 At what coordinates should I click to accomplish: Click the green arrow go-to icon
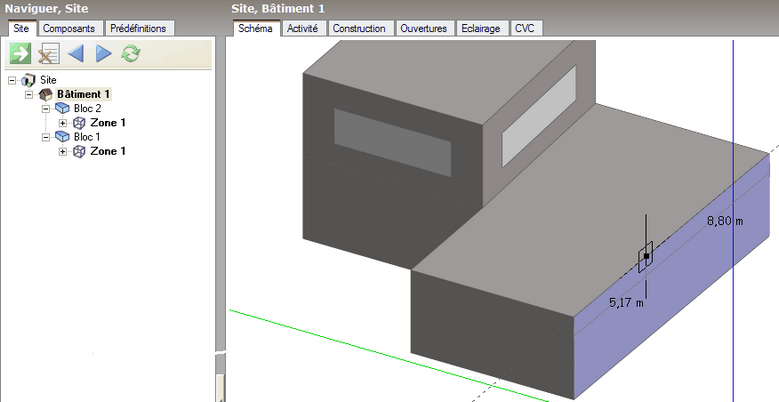tap(20, 54)
